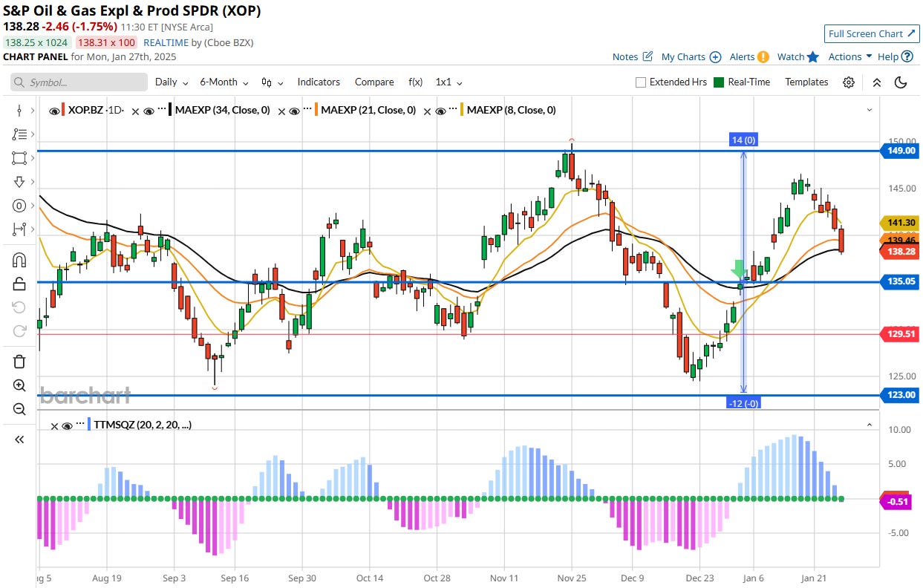Image resolution: width=923 pixels, height=588 pixels.
Task: Open MAEXP 21 options ellipsis
Action: pos(307,108)
